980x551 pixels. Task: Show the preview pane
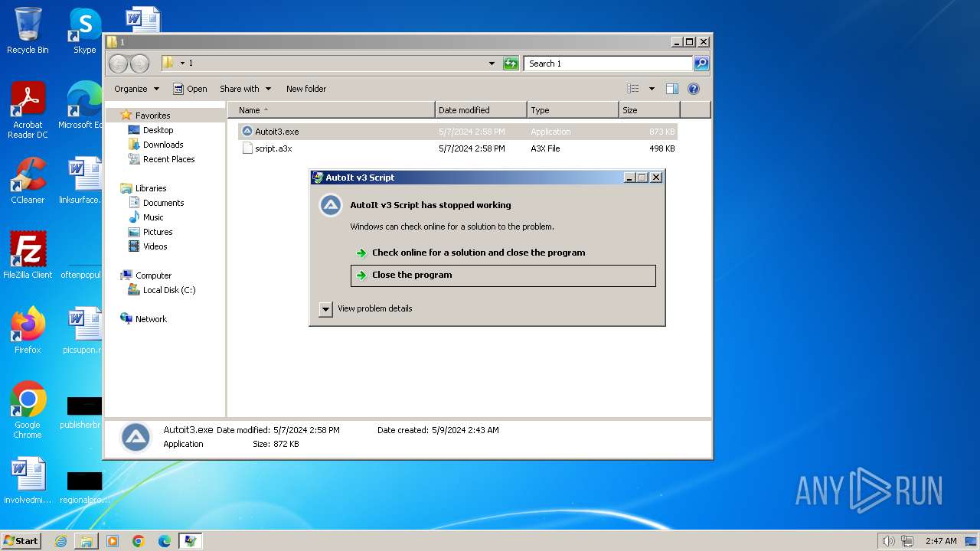coord(672,89)
